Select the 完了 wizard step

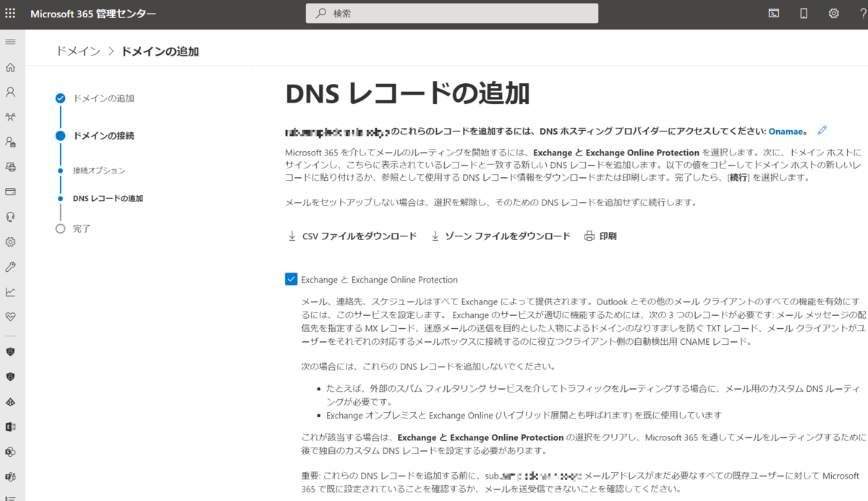pos(82,228)
